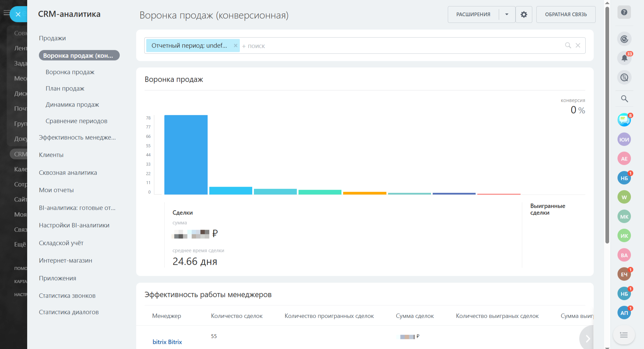644x349 pixels.
Task: Open the notifications bell icon
Action: tap(624, 58)
